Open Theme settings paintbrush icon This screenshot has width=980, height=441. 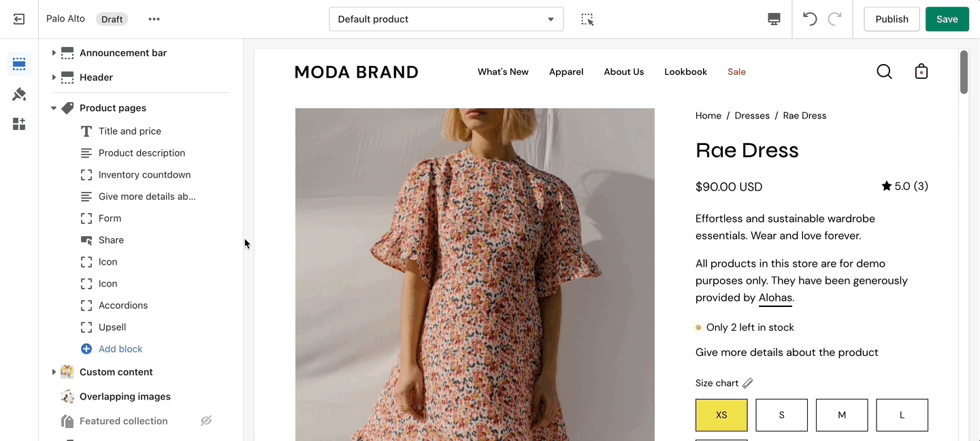click(x=19, y=94)
